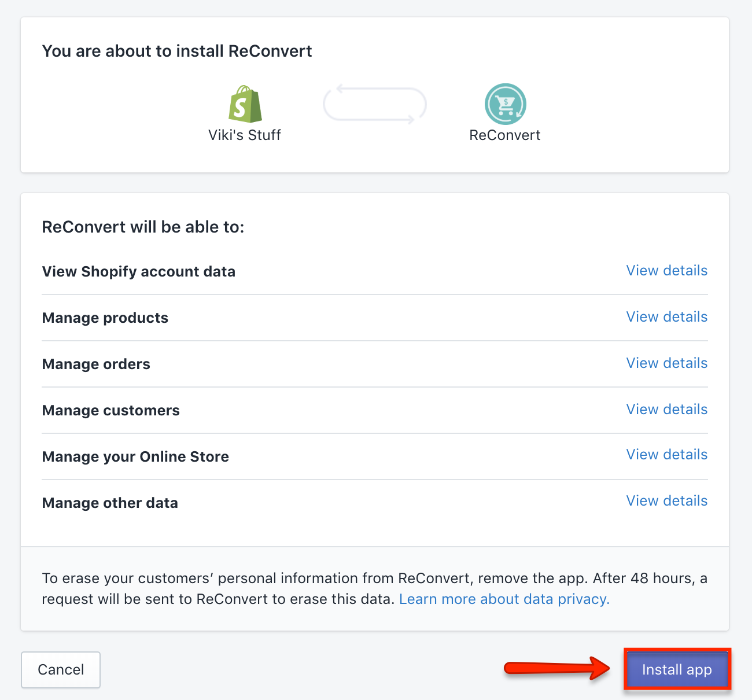Click the 'Manage other data' permission text
The width and height of the screenshot is (752, 700).
[110, 503]
